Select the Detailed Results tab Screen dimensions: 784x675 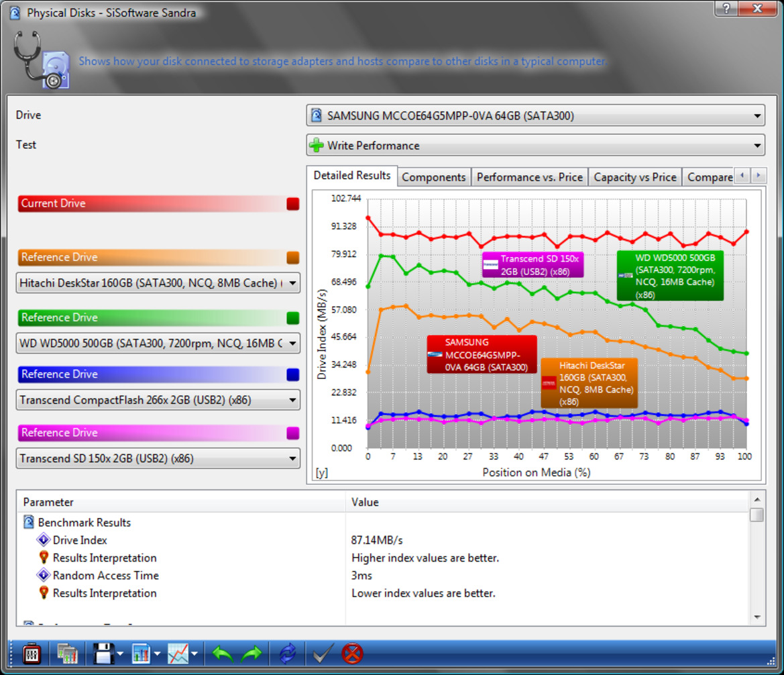click(352, 176)
